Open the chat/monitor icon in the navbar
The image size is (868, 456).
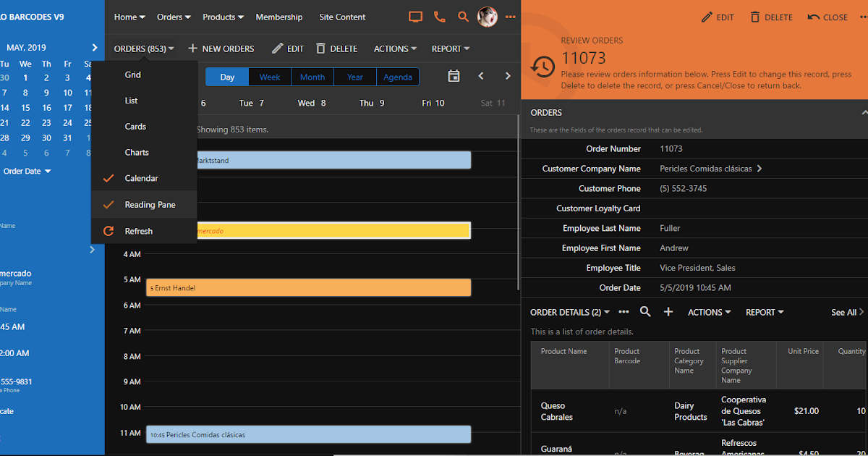[x=415, y=17]
